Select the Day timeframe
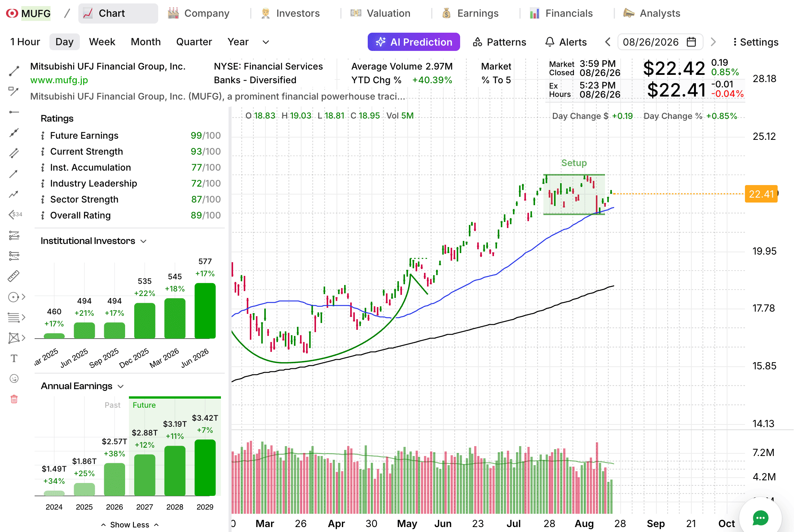The height and width of the screenshot is (532, 794). click(64, 42)
